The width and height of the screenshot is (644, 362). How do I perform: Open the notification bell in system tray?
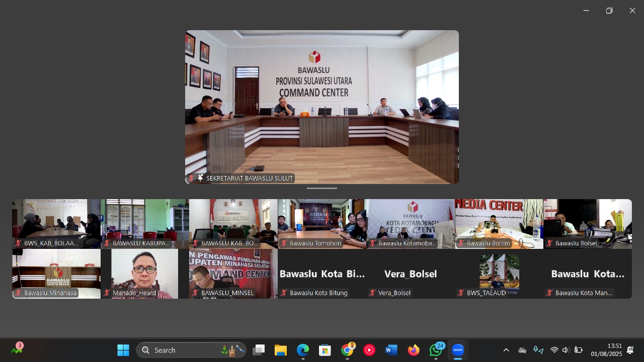[x=630, y=350]
